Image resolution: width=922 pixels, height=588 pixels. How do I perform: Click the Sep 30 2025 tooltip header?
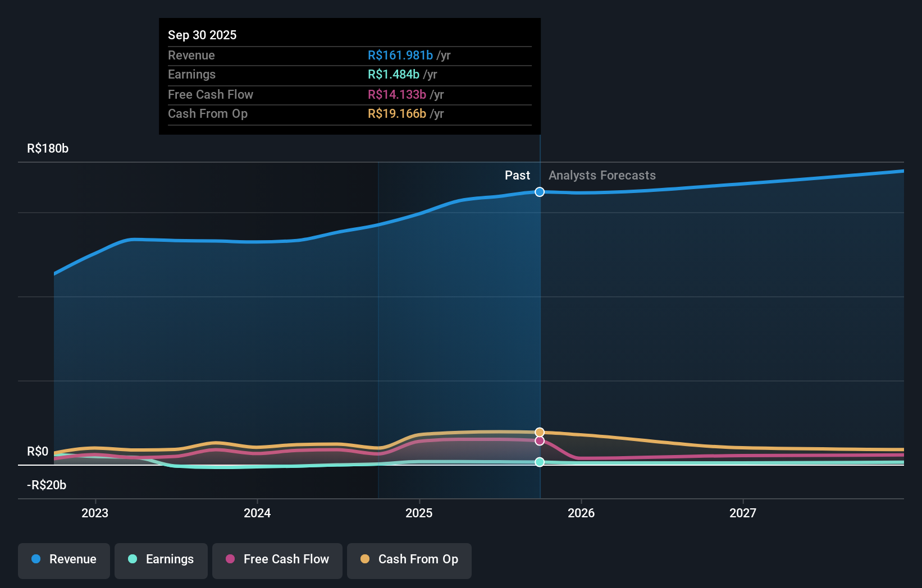[202, 35]
